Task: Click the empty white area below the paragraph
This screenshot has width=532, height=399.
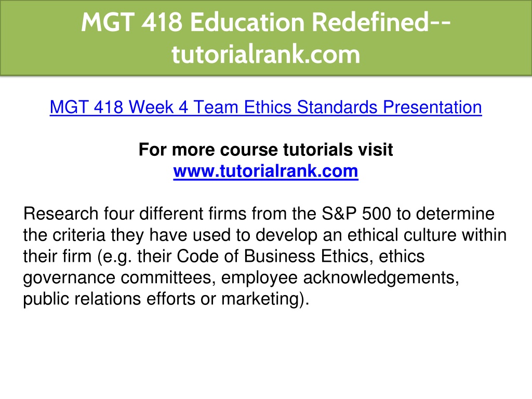Action: point(265,353)
